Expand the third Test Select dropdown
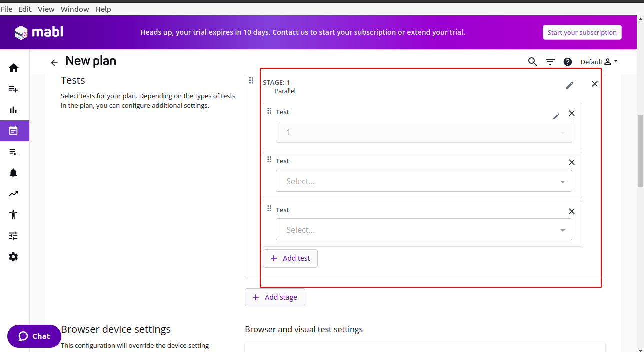The width and height of the screenshot is (644, 352). coord(423,230)
